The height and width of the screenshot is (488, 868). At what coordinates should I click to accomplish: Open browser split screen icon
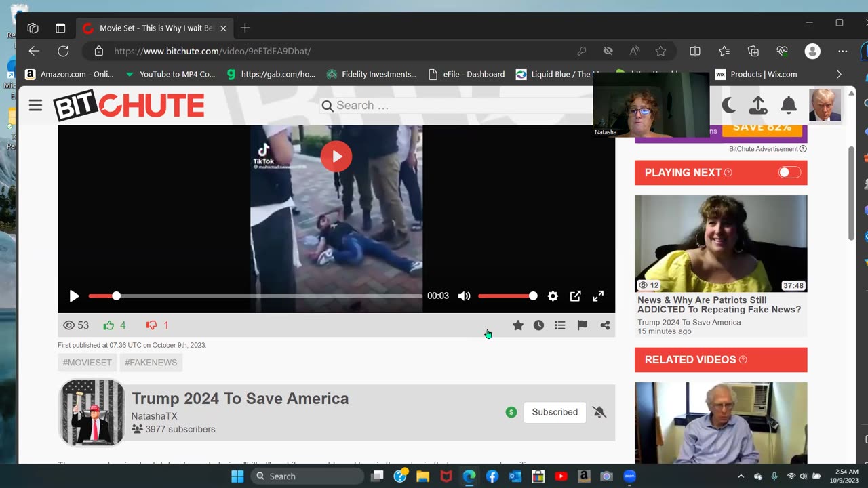(695, 51)
